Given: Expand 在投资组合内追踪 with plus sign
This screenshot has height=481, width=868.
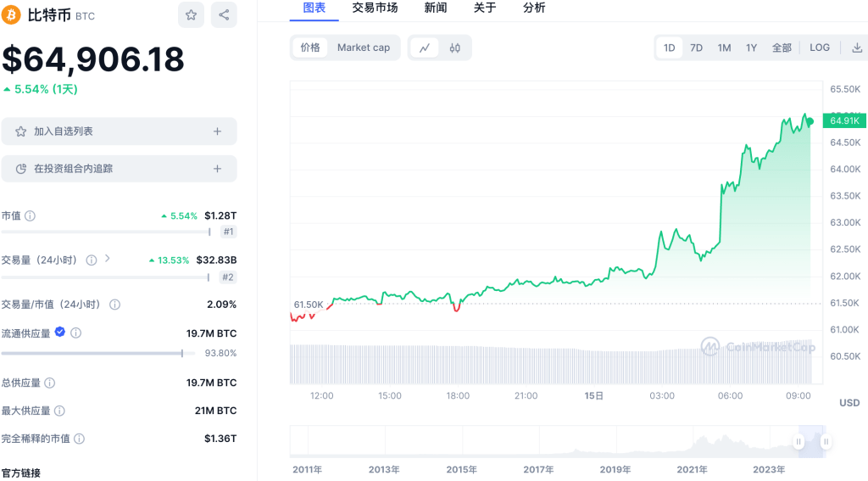Looking at the screenshot, I should point(217,169).
